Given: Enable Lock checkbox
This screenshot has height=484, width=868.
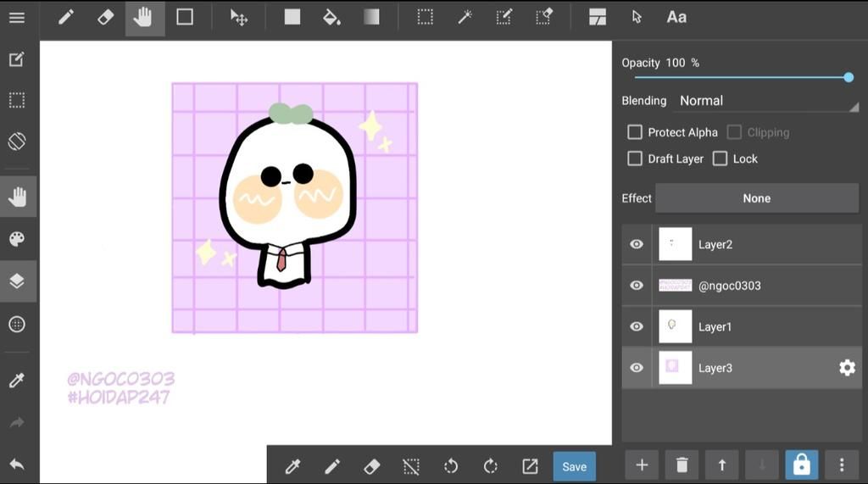Looking at the screenshot, I should (721, 159).
